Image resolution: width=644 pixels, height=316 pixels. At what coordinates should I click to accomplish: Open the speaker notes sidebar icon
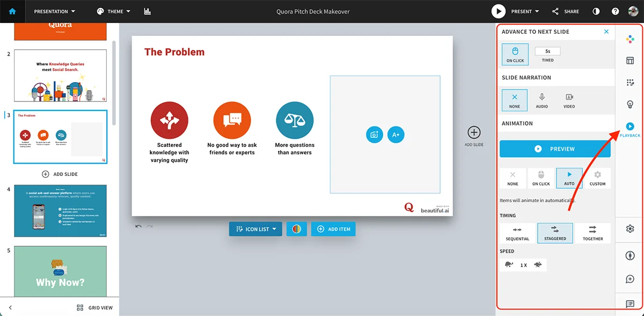[630, 304]
